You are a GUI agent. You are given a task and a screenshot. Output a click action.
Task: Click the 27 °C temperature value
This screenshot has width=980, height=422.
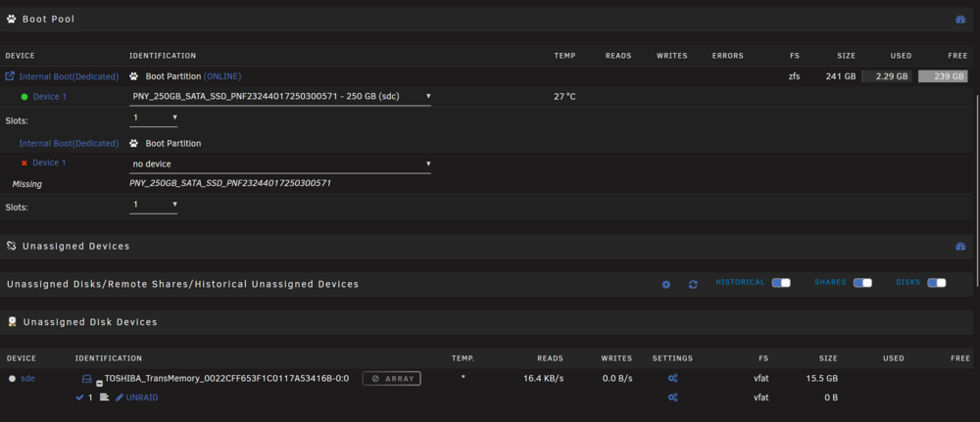pos(564,97)
